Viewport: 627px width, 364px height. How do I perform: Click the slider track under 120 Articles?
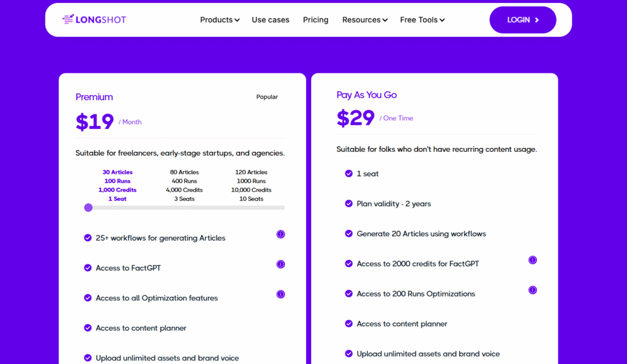coord(251,207)
